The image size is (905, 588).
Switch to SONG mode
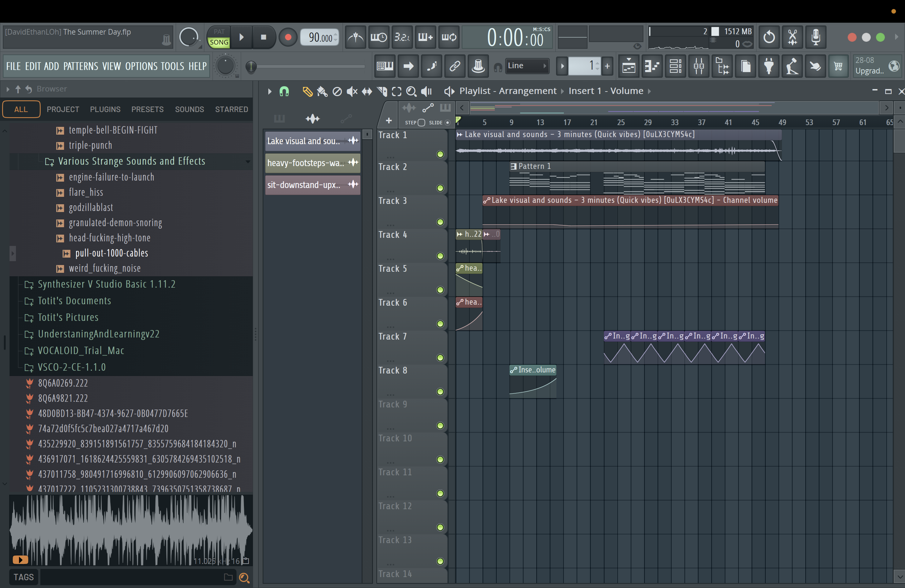click(219, 42)
